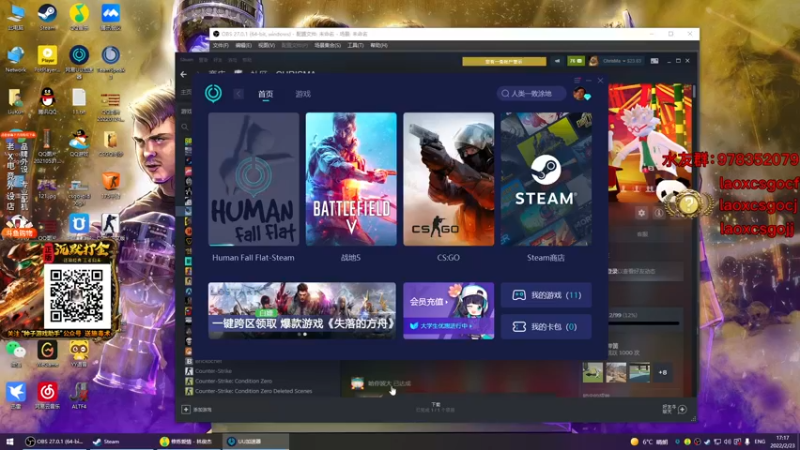Open the QQ音乐 desktop shortcut

[79, 18]
